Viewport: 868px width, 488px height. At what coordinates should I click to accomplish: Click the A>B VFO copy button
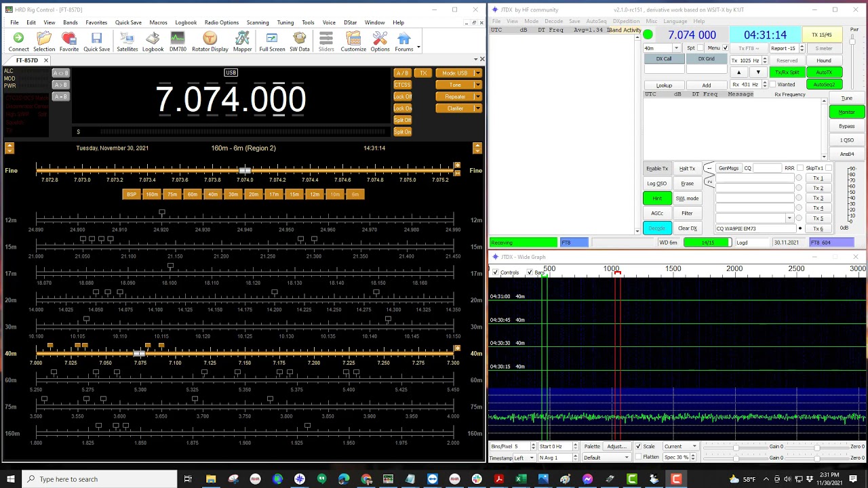point(60,85)
